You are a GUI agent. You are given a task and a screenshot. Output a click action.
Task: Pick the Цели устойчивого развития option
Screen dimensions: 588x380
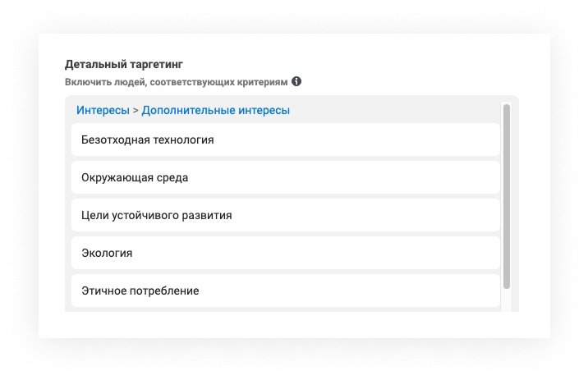click(285, 215)
